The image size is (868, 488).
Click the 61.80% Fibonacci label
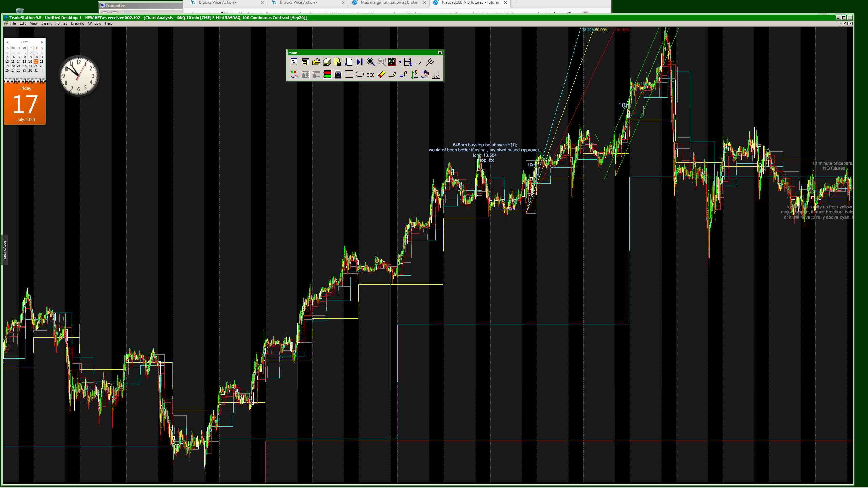pos(623,30)
